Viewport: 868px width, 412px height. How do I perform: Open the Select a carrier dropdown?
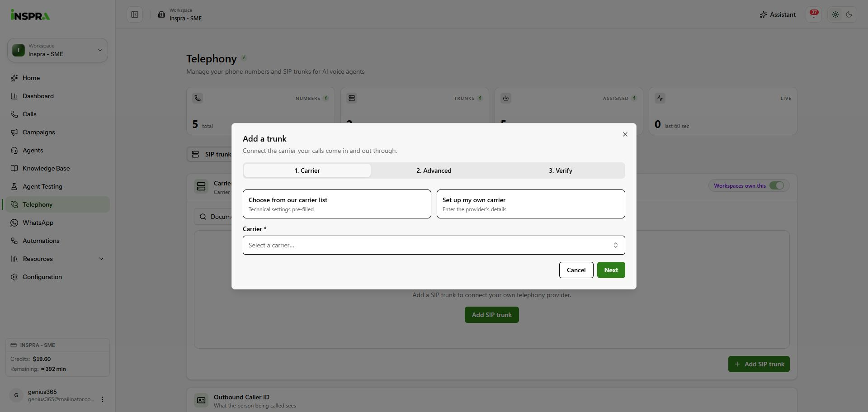[434, 245]
